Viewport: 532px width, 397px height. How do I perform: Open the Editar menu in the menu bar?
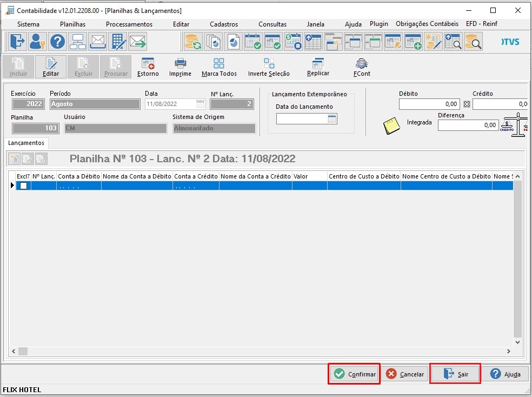coord(181,24)
